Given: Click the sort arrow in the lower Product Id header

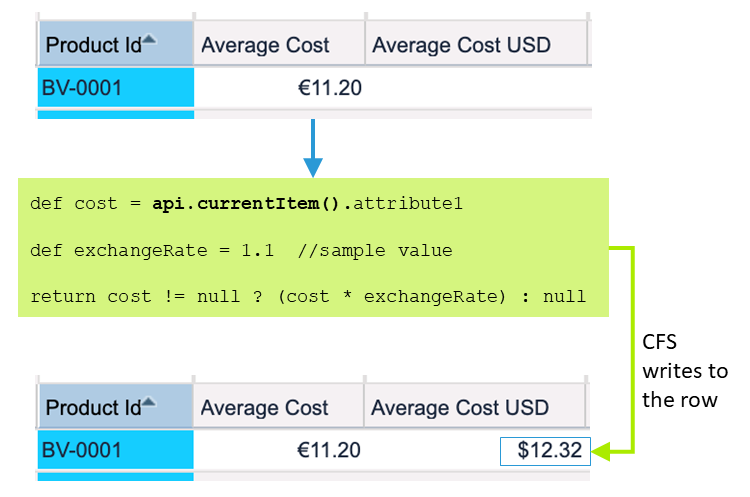Looking at the screenshot, I should tap(150, 402).
